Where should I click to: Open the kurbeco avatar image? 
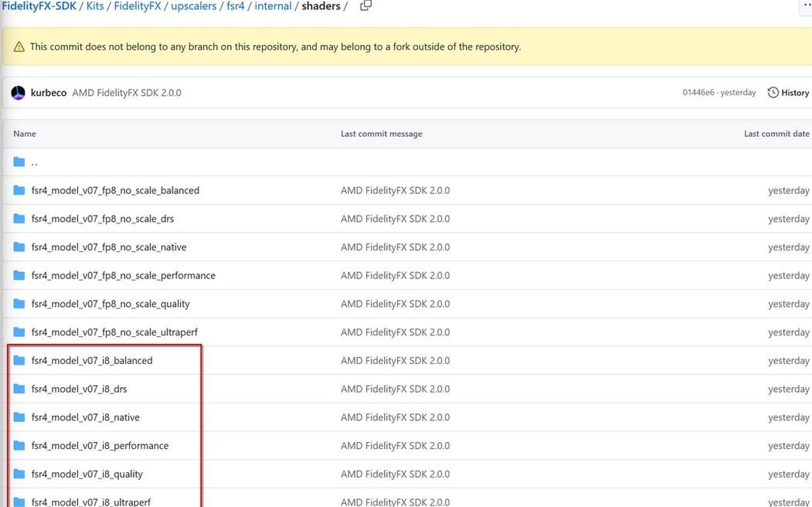18,93
